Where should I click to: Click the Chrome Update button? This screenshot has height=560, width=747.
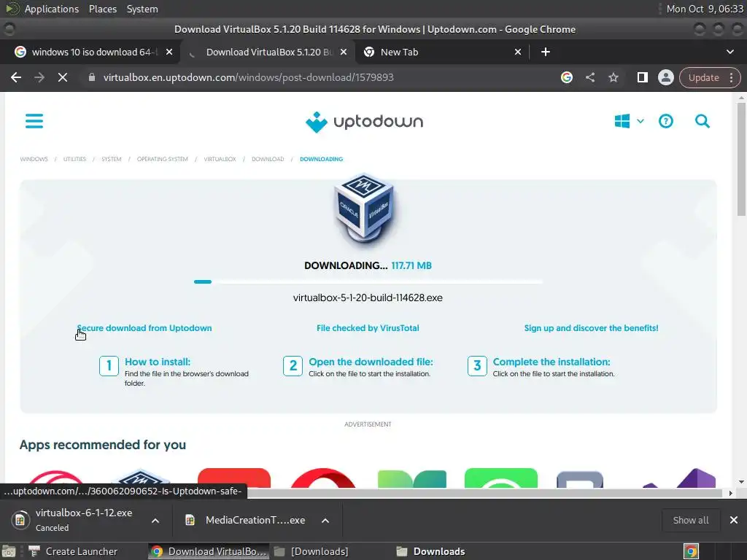(703, 77)
